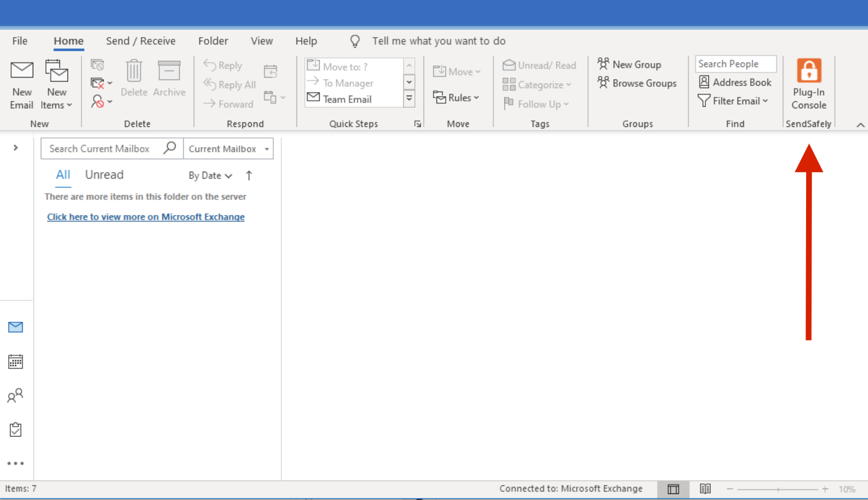Open the Categorize dropdown
Screen dimensions: 868x500
click(537, 85)
